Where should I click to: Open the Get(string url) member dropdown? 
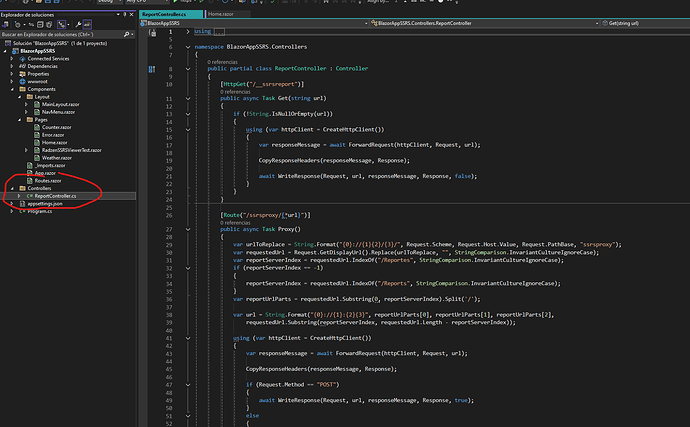[x=645, y=23]
